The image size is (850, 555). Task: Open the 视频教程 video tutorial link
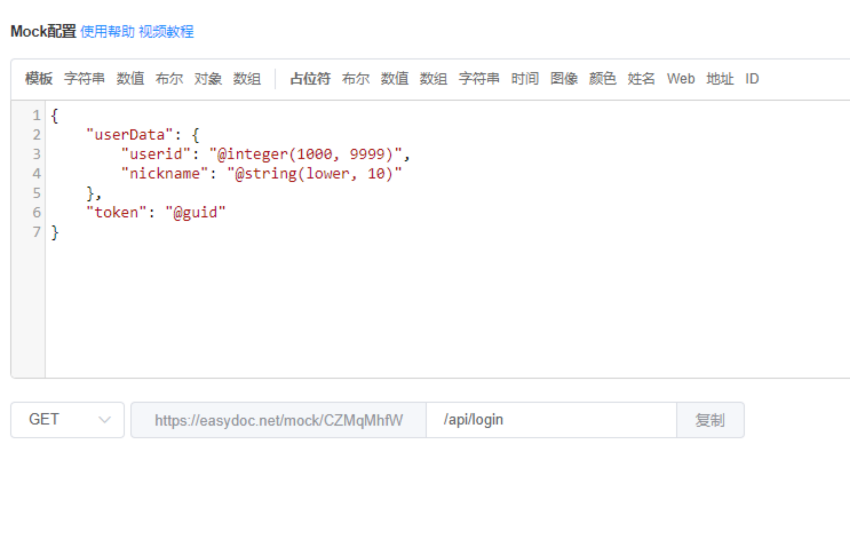pos(166,31)
